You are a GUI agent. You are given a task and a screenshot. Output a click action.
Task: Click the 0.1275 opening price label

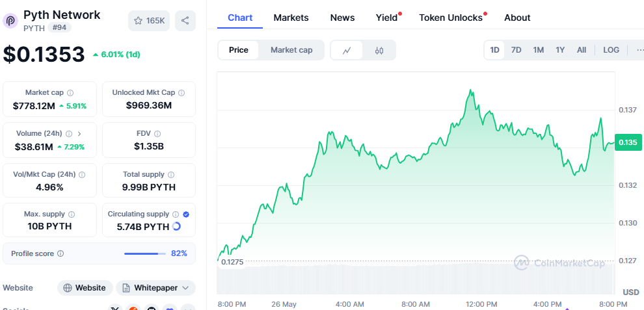232,261
